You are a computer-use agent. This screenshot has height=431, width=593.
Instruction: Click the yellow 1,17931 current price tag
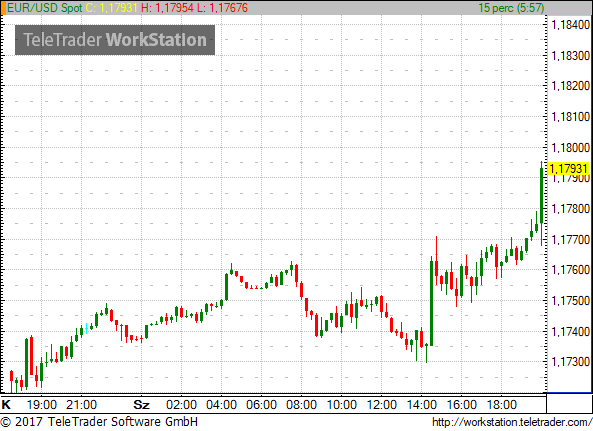pyautogui.click(x=568, y=169)
